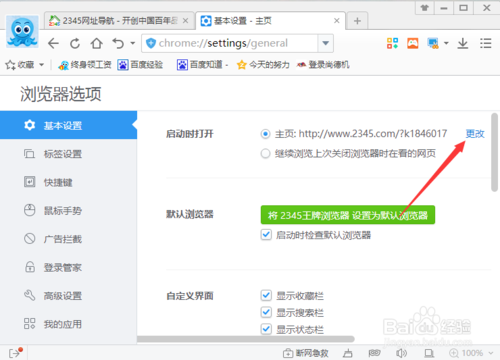Close the 基本设置 tab
Viewport: 500px width, 360px height.
tap(337, 21)
